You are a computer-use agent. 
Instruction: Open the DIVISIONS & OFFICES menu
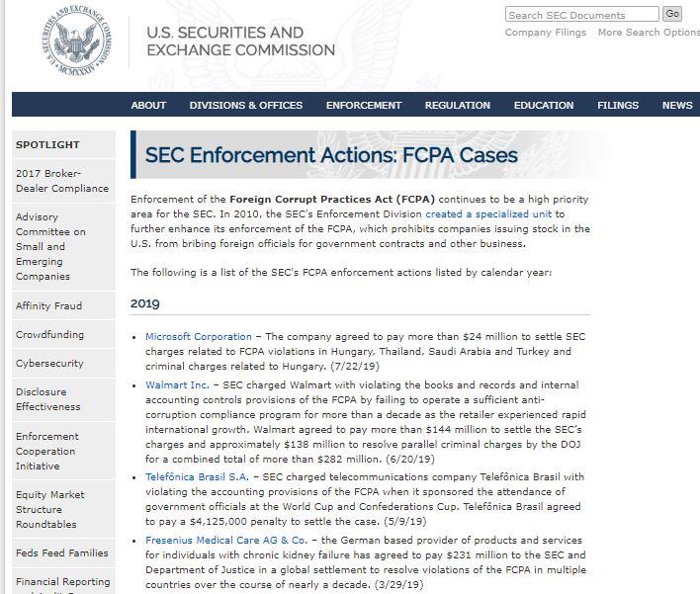tap(246, 106)
